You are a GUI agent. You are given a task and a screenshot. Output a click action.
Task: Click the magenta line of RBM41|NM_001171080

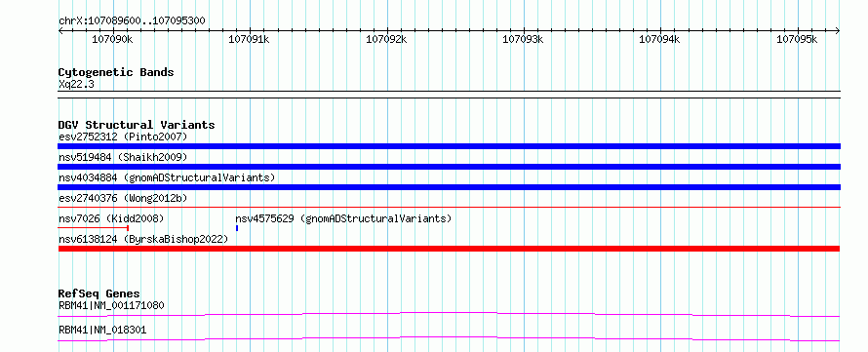click(449, 314)
